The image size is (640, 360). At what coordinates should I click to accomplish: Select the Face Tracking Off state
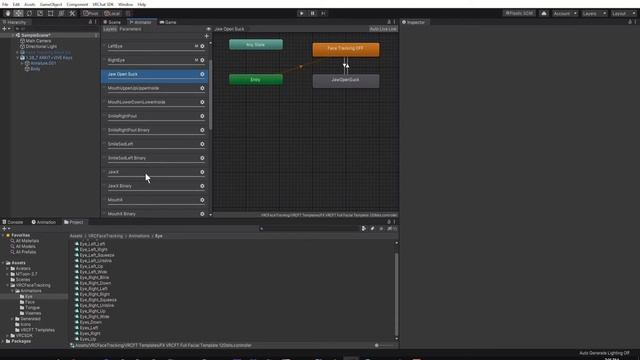(346, 49)
